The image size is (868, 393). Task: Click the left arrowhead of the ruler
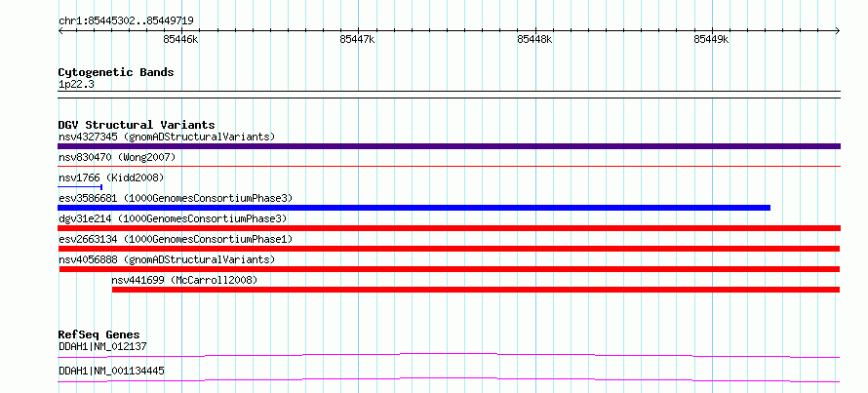pos(60,31)
